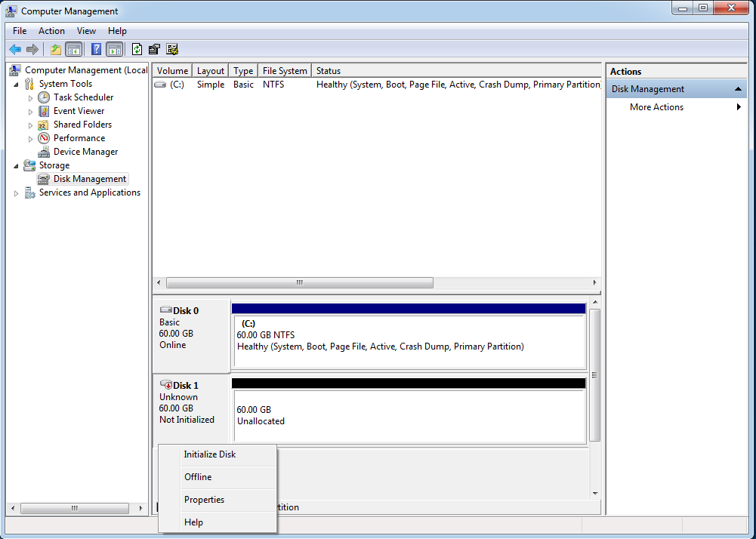Choose Properties from the context menu
Image resolution: width=756 pixels, height=539 pixels.
(218, 500)
